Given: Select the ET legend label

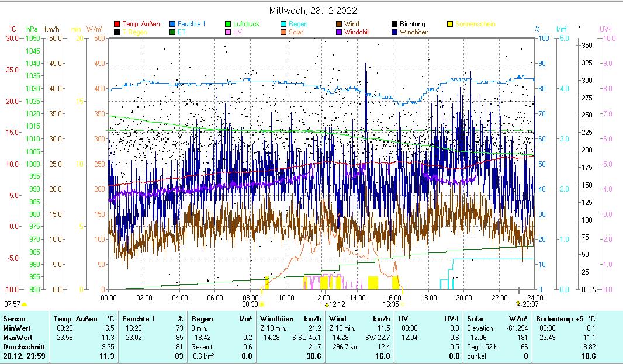Looking at the screenshot, I should (182, 32).
